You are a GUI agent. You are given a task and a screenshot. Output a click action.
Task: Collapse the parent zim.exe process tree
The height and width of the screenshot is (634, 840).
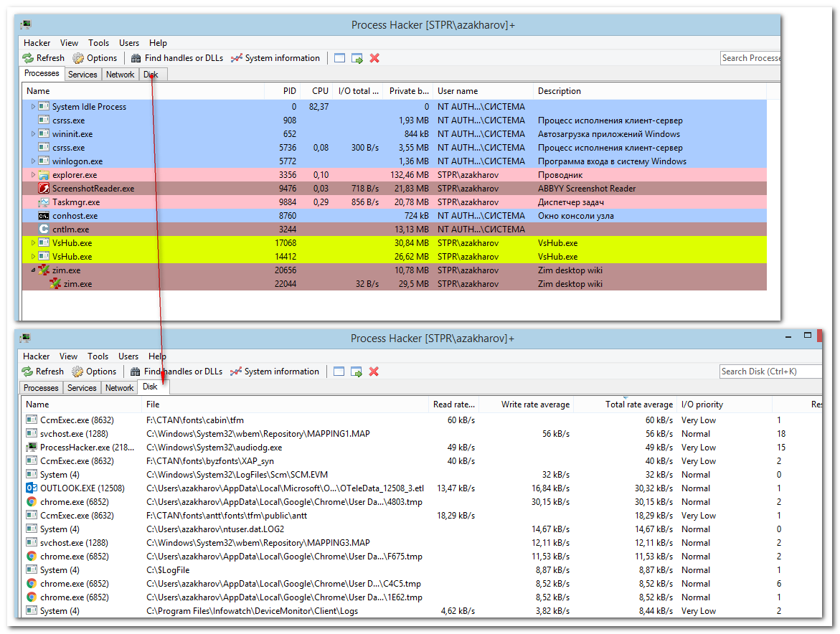(x=33, y=270)
